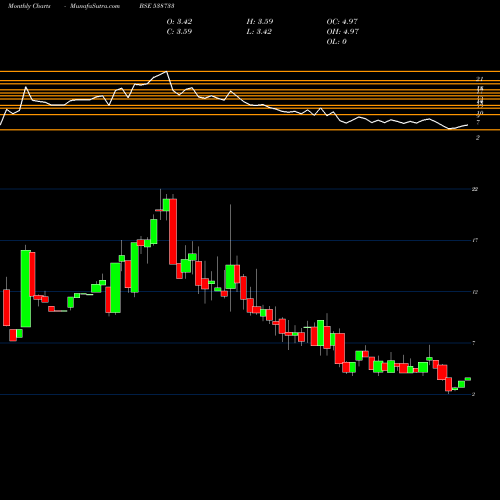Click the last green candle at the chart's right end

click(468, 379)
